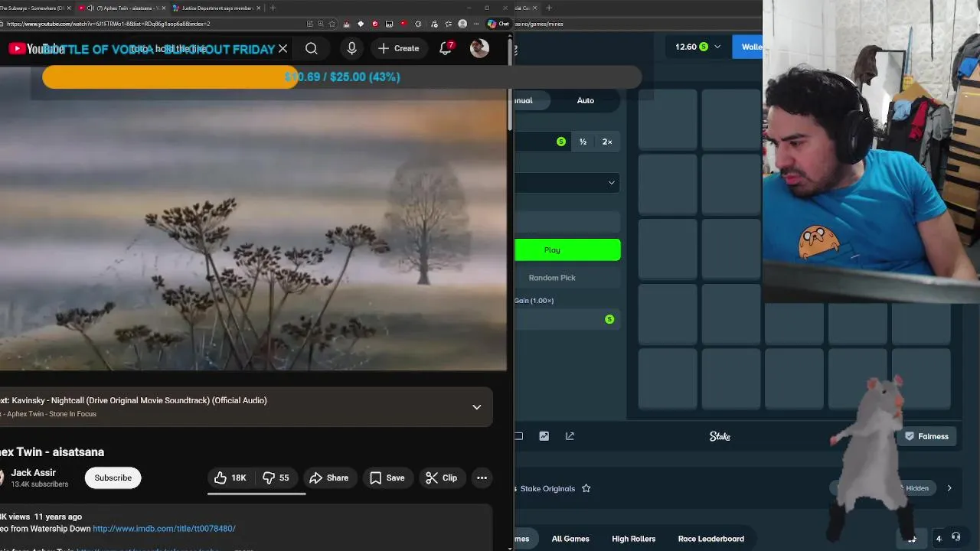
Task: Double the bet amount with 2×
Action: pyautogui.click(x=607, y=142)
